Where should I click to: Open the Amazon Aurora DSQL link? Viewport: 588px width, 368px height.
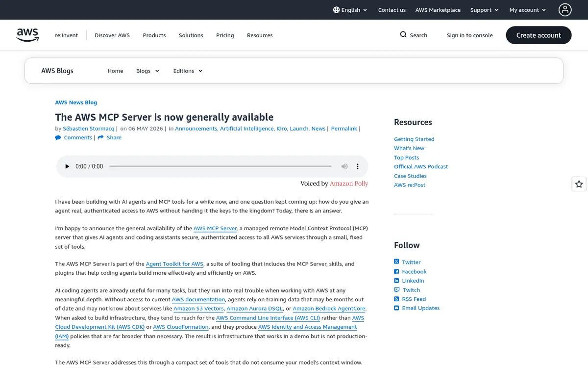(x=255, y=309)
